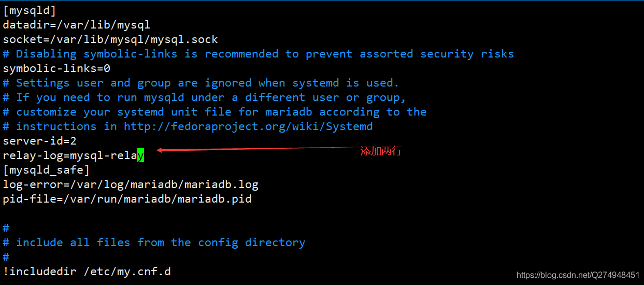
Task: Click the server-id=2 line
Action: point(39,141)
